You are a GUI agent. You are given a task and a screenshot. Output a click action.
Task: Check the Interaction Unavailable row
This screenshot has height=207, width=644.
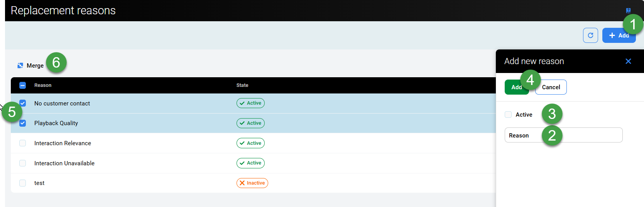point(23,163)
